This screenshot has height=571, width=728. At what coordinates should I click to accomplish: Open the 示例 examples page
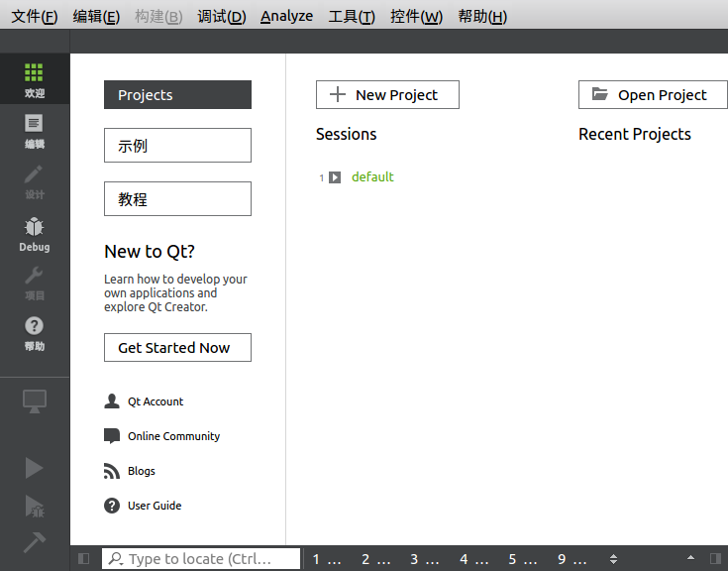178,146
